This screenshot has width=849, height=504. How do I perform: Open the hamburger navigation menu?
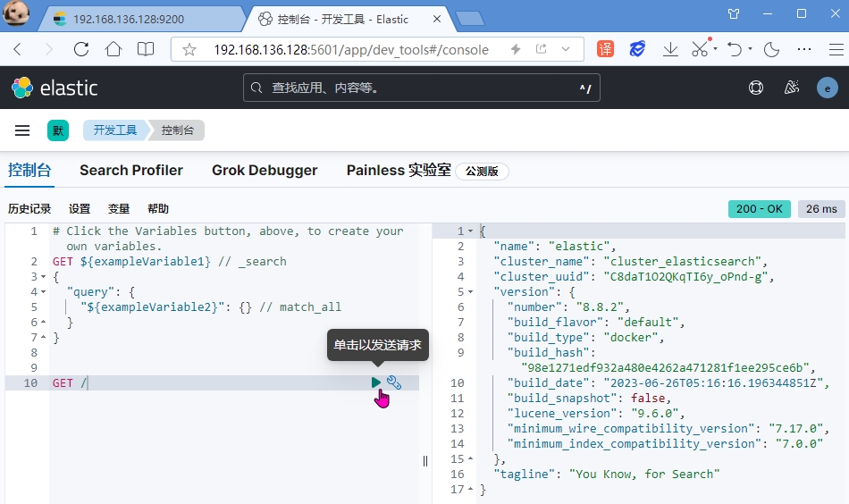click(22, 130)
